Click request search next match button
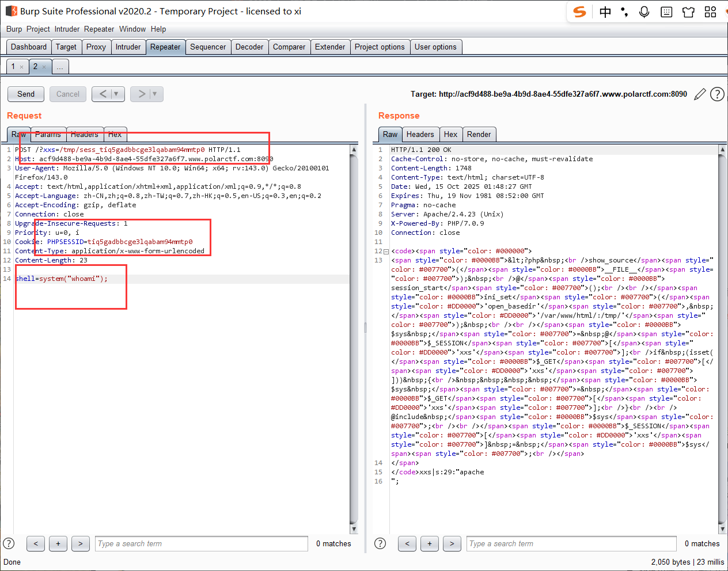 pos(81,543)
